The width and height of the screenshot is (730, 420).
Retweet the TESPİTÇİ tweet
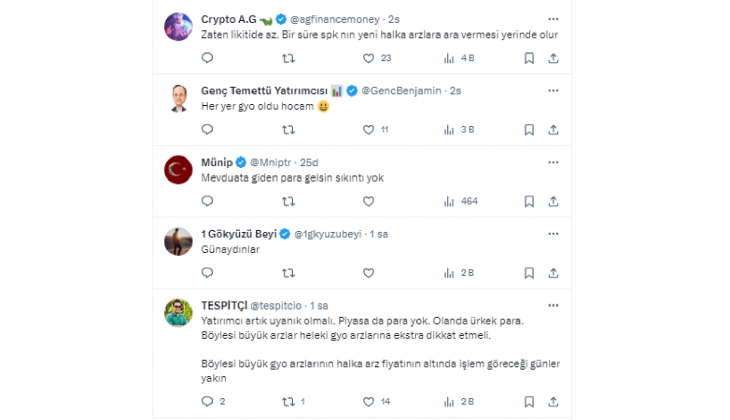click(x=288, y=401)
